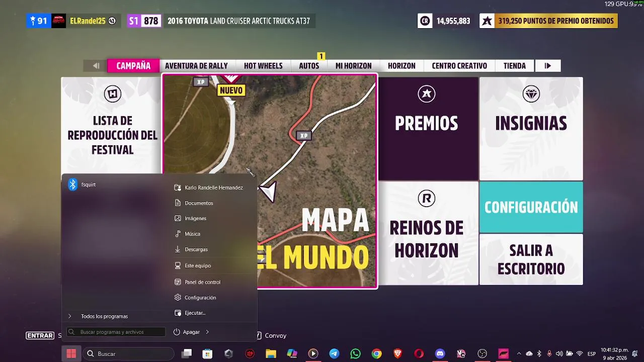Viewport: 644px width, 362px height.
Task: Show hidden tray icons chevron
Action: [x=519, y=354]
